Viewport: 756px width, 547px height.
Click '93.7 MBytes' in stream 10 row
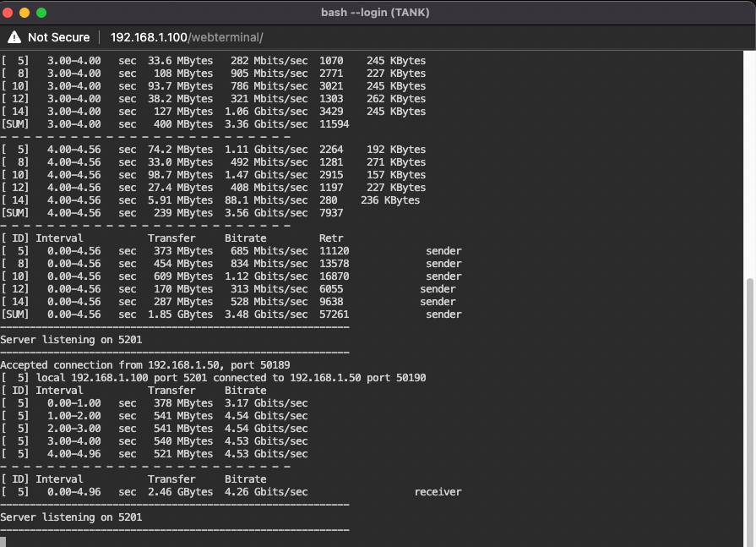point(180,86)
